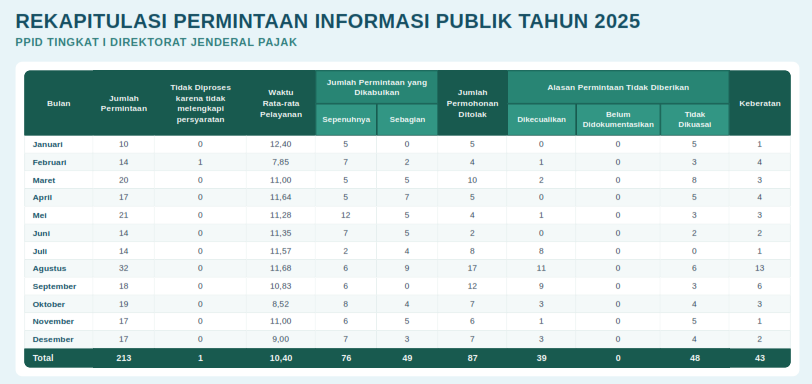Click Mei Sepenuhnya value "12"
Viewport: 812px width, 384px height.
coord(346,215)
